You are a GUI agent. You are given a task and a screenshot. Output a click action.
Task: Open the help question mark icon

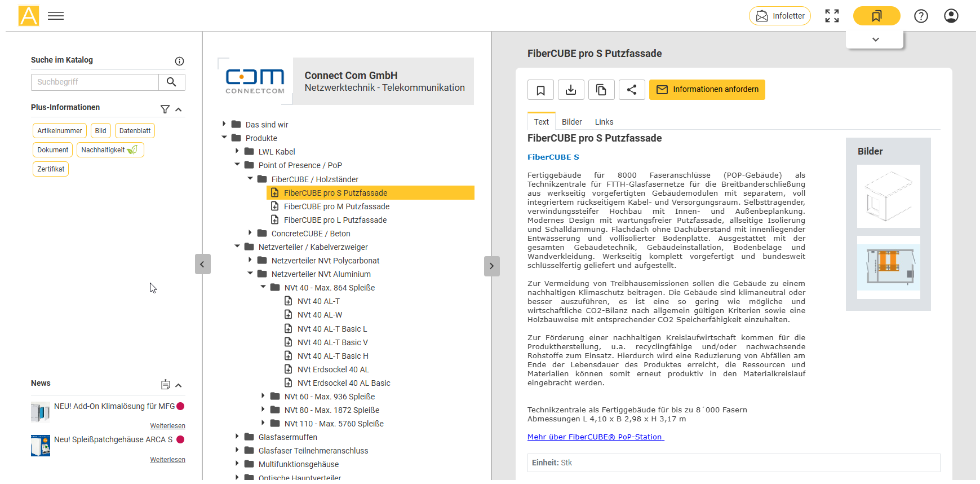tap(921, 16)
